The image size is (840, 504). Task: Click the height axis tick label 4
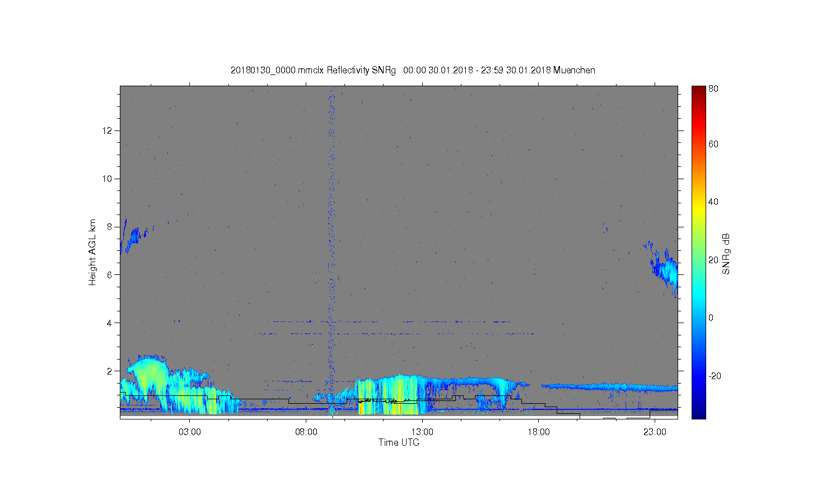point(110,323)
